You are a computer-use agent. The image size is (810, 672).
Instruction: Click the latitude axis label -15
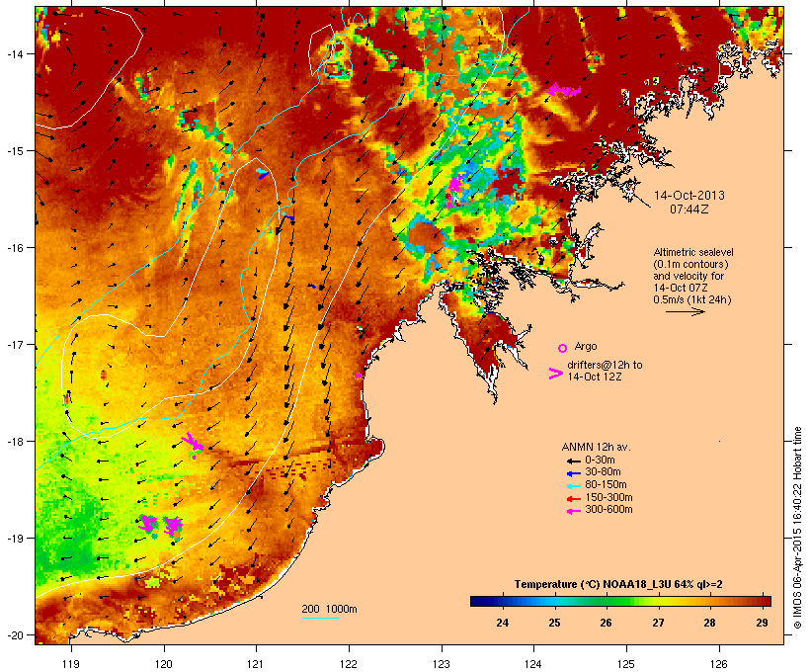(14, 151)
